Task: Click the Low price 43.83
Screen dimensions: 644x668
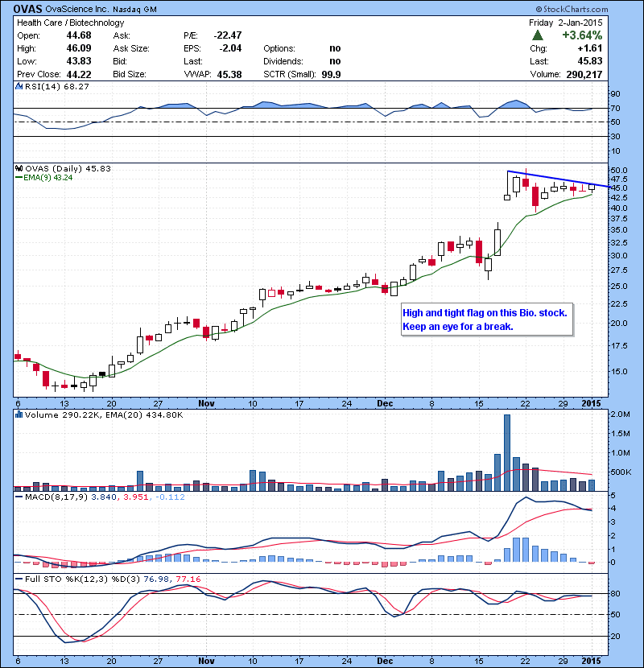Action: coord(79,61)
